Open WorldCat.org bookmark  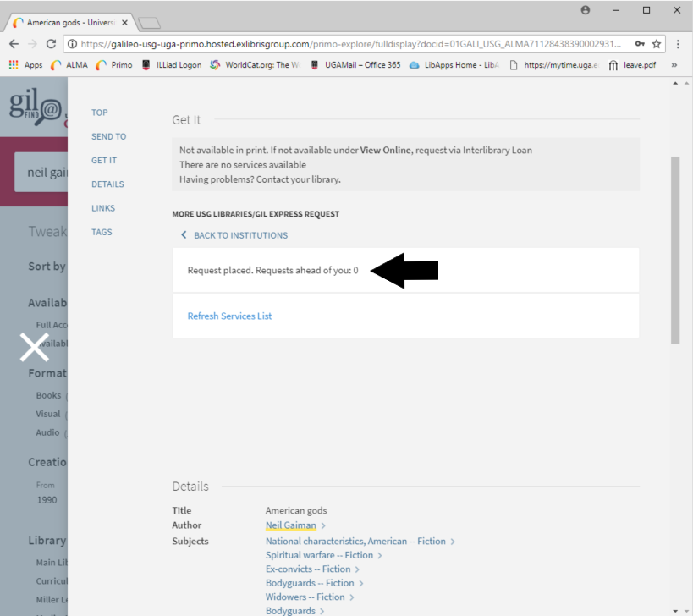(x=254, y=65)
